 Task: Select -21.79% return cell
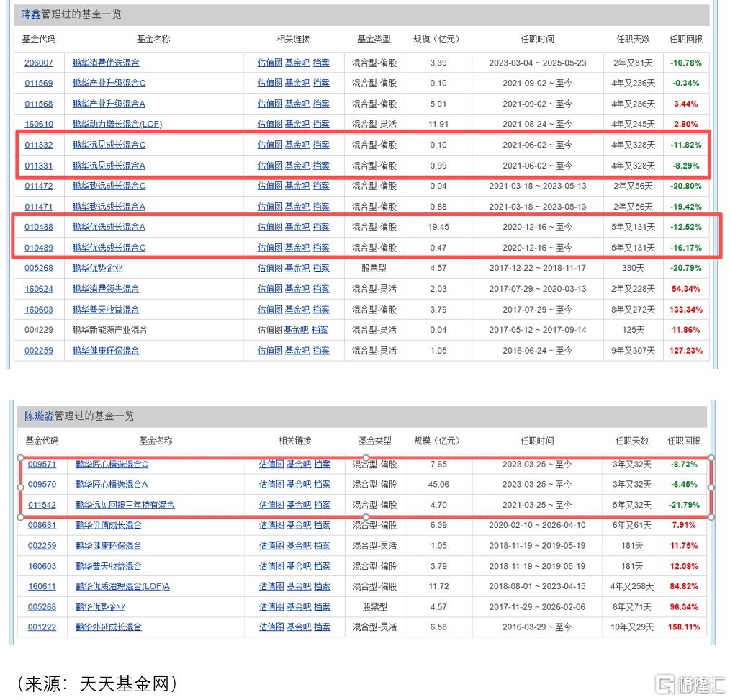(684, 505)
